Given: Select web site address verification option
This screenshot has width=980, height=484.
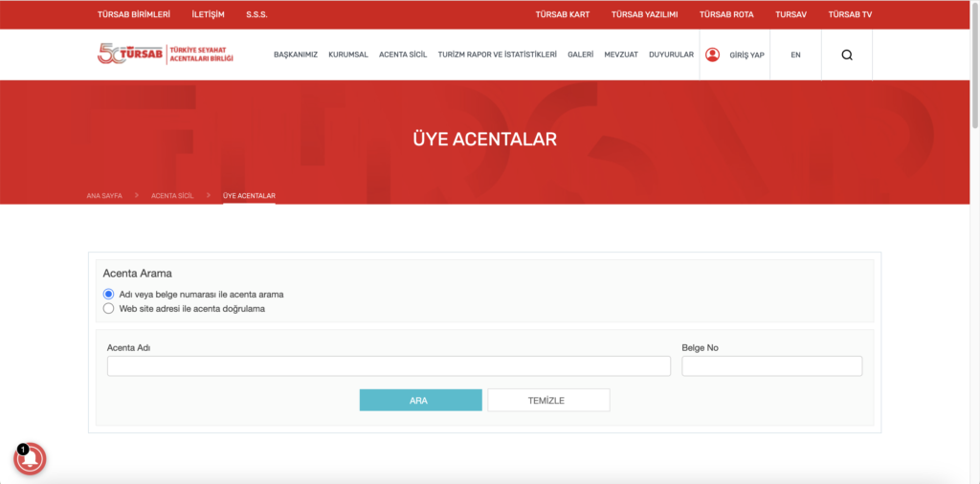Looking at the screenshot, I should click(108, 309).
